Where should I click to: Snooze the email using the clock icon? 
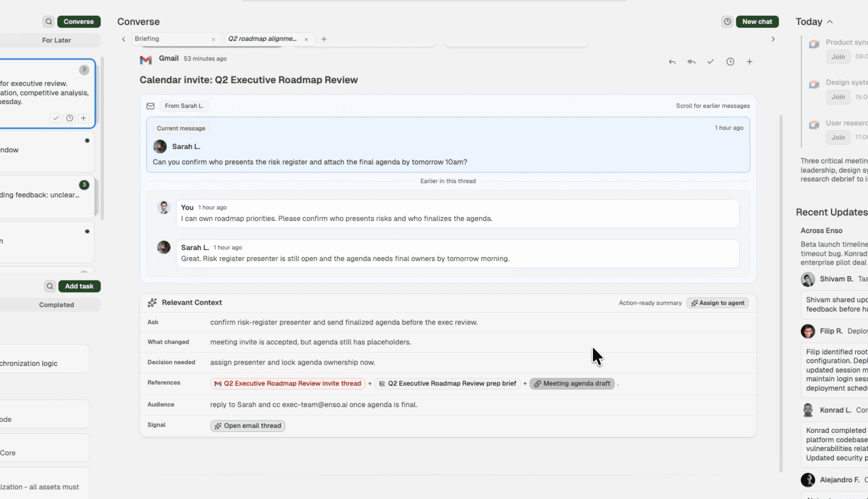pyautogui.click(x=730, y=62)
